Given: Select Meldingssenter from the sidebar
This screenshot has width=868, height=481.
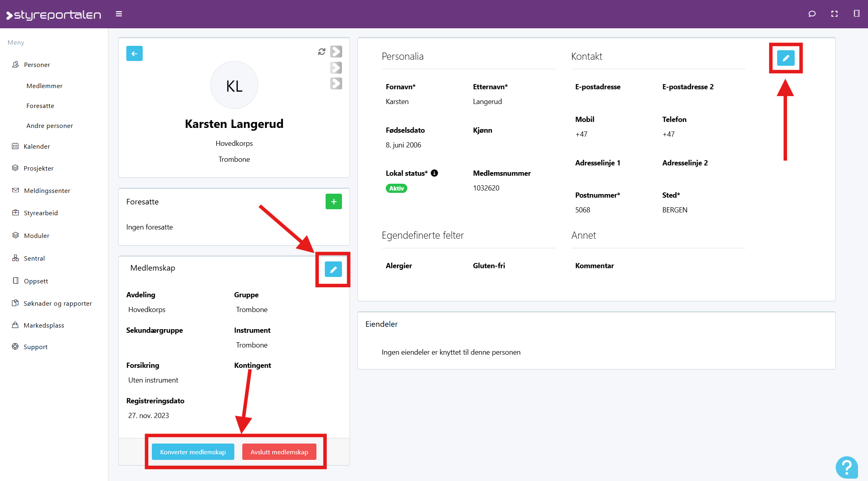Looking at the screenshot, I should (x=47, y=190).
